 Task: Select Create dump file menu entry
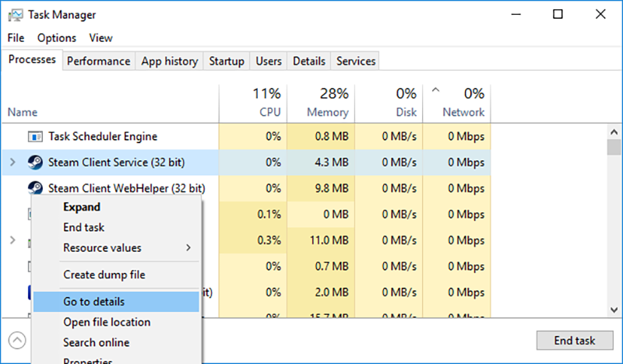(x=104, y=275)
